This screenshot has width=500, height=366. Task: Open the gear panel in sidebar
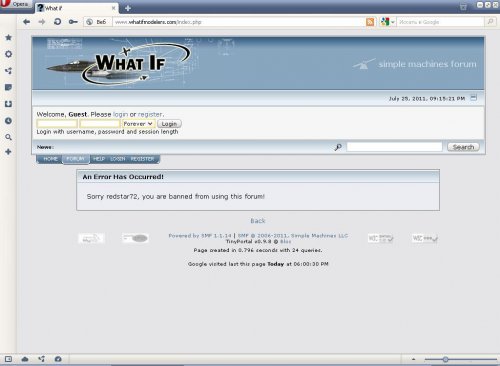[x=9, y=54]
